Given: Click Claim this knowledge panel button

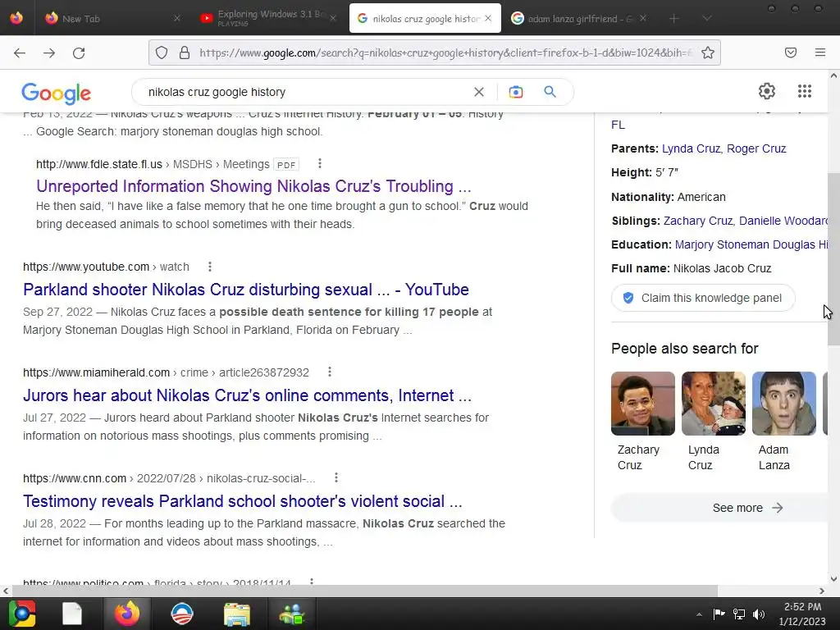Looking at the screenshot, I should [703, 298].
